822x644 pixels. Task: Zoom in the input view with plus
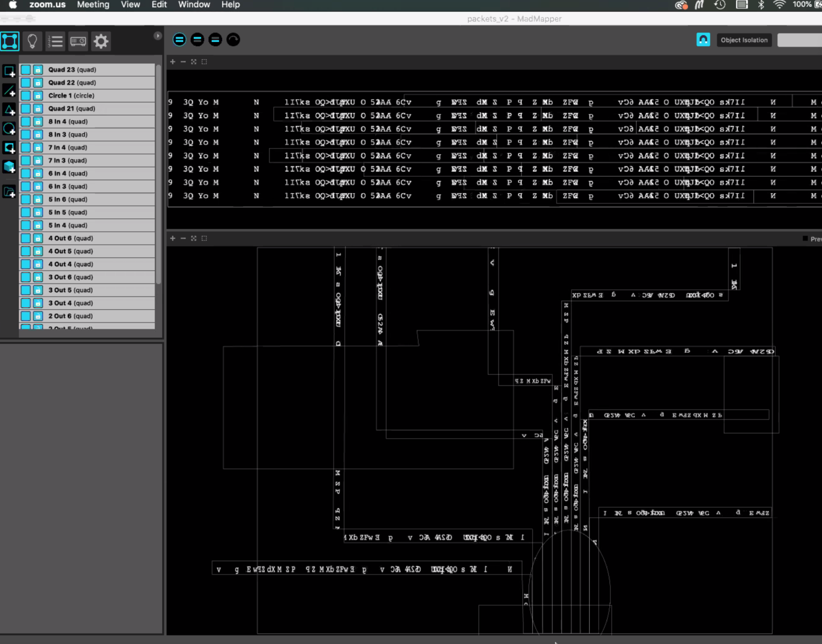click(173, 62)
